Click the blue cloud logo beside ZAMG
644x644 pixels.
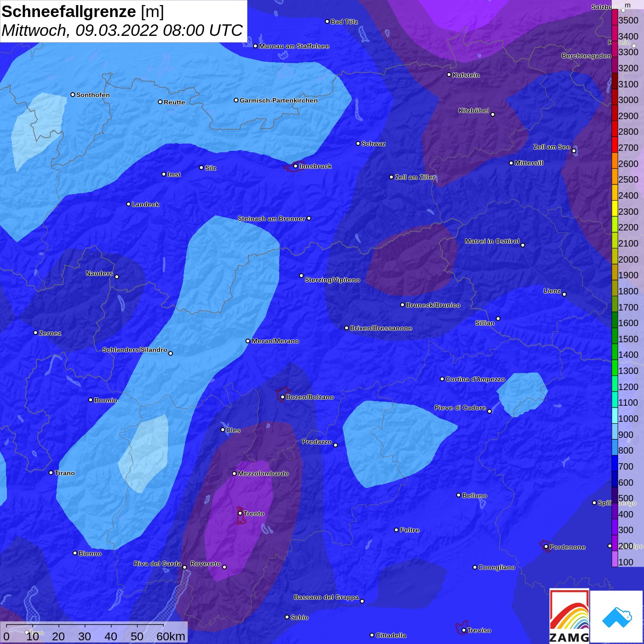click(x=617, y=617)
